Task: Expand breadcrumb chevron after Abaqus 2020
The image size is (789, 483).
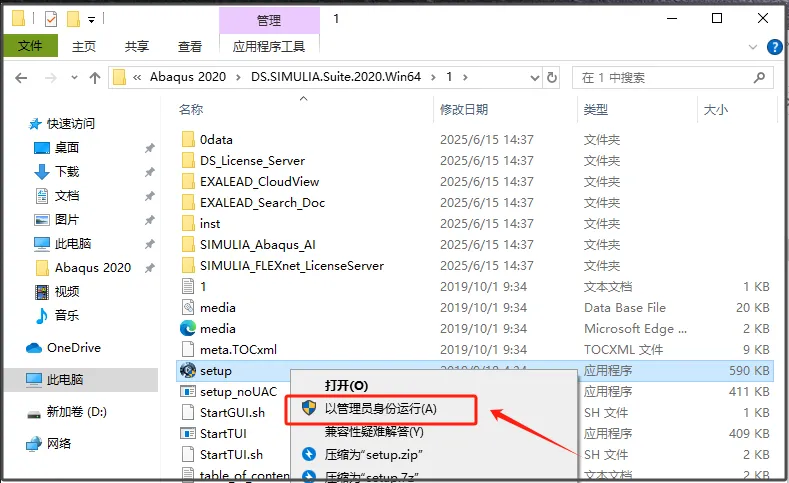Action: coord(239,77)
